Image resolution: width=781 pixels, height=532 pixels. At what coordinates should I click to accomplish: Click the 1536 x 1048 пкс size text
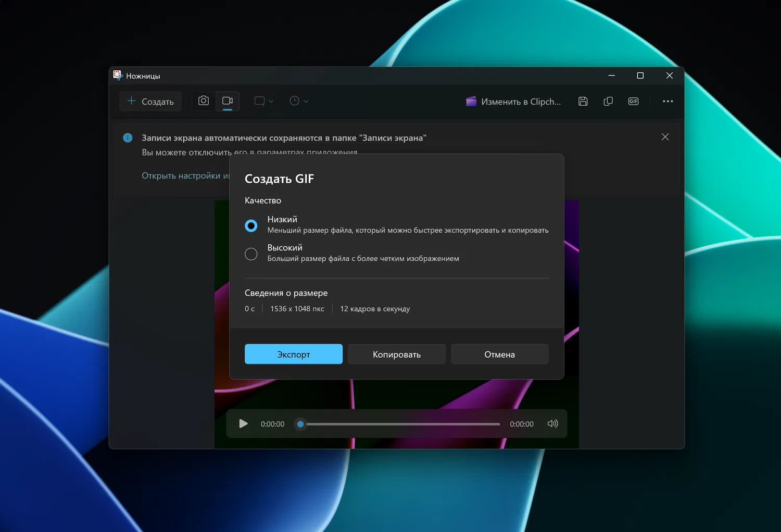click(297, 309)
